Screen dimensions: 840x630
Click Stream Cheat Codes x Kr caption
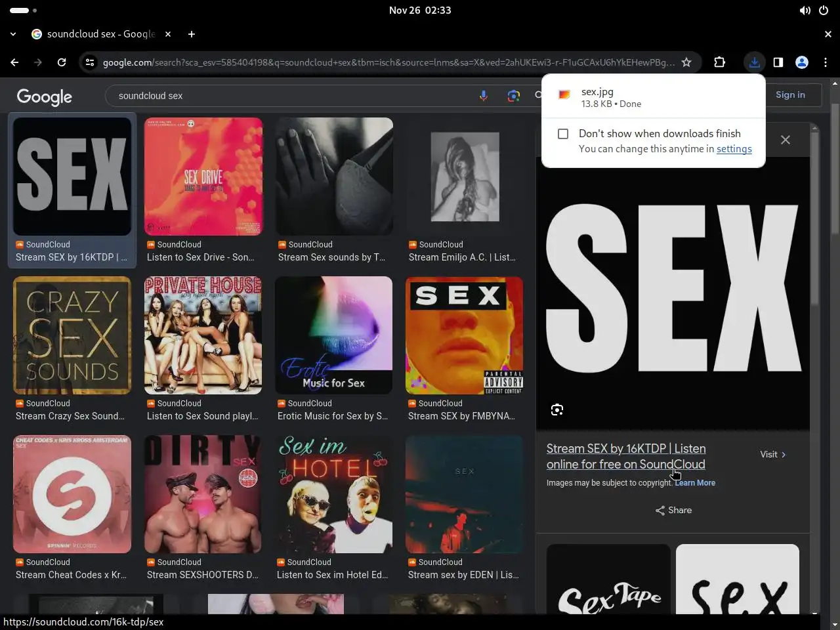tap(72, 575)
